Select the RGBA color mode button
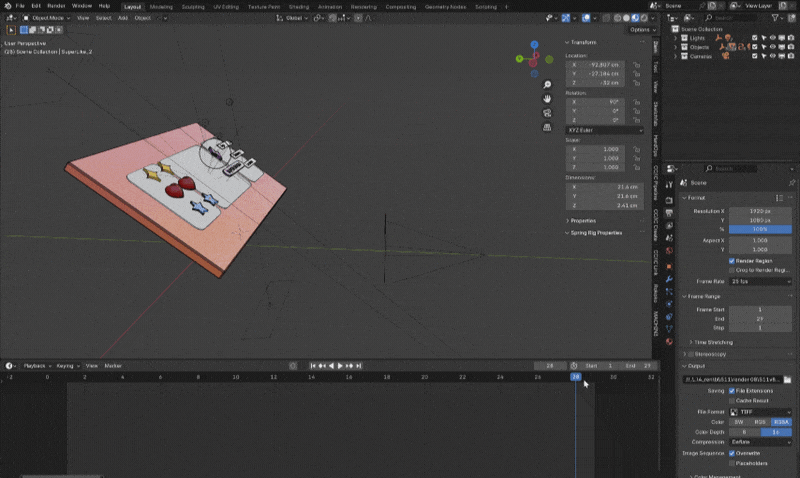Image resolution: width=800 pixels, height=478 pixels. pyautogui.click(x=781, y=421)
